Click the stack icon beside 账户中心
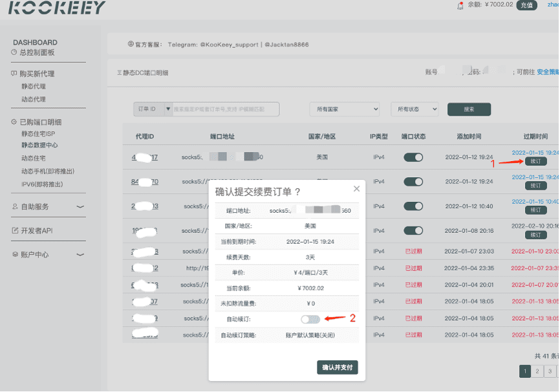560x392 pixels. pyautogui.click(x=15, y=254)
